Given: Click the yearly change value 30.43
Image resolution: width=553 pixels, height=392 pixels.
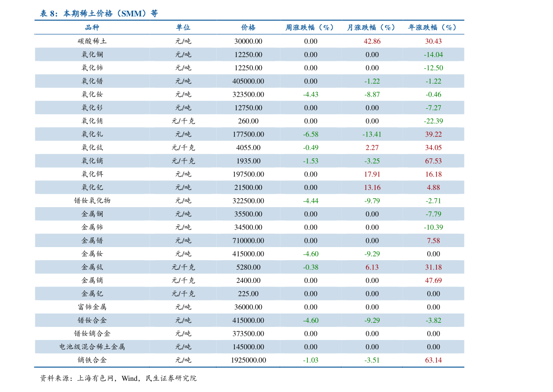Looking at the screenshot, I should click(434, 41).
